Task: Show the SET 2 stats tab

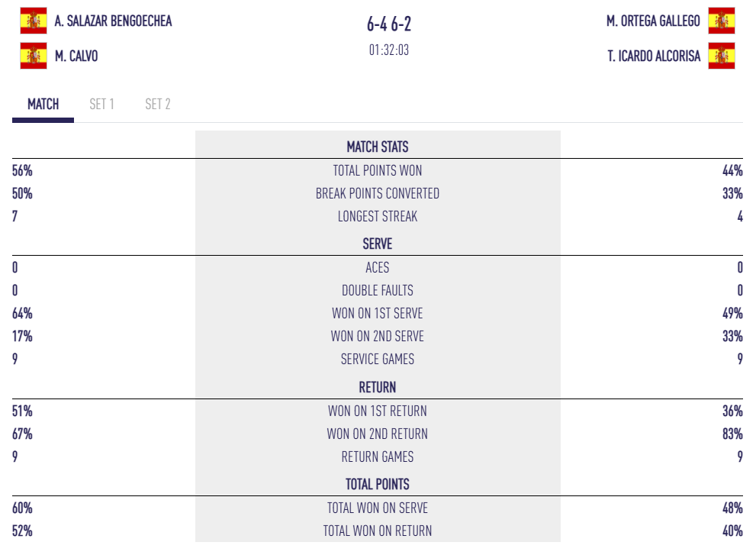Action: [x=158, y=105]
